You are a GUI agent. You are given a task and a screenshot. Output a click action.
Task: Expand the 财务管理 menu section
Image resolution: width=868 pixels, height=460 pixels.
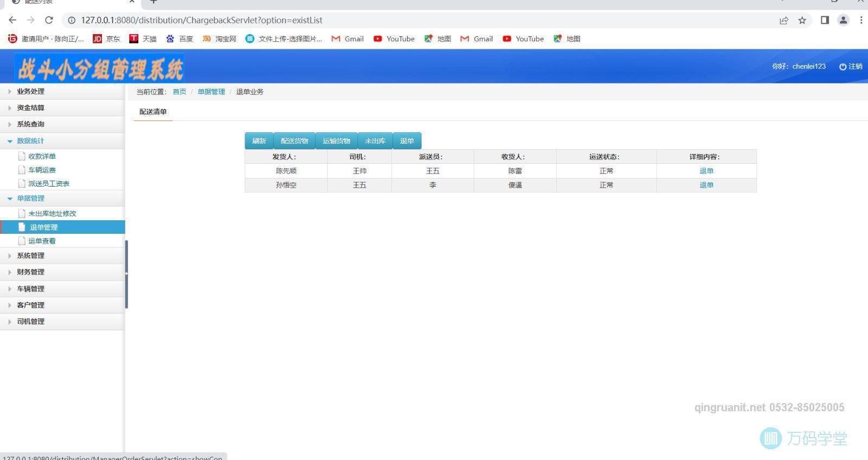click(x=62, y=272)
